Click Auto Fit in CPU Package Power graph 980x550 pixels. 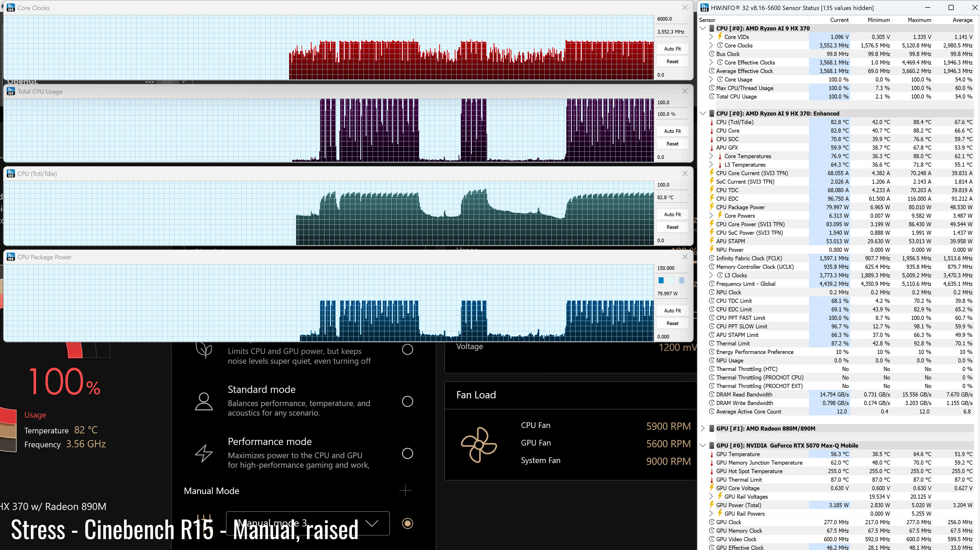click(x=672, y=311)
